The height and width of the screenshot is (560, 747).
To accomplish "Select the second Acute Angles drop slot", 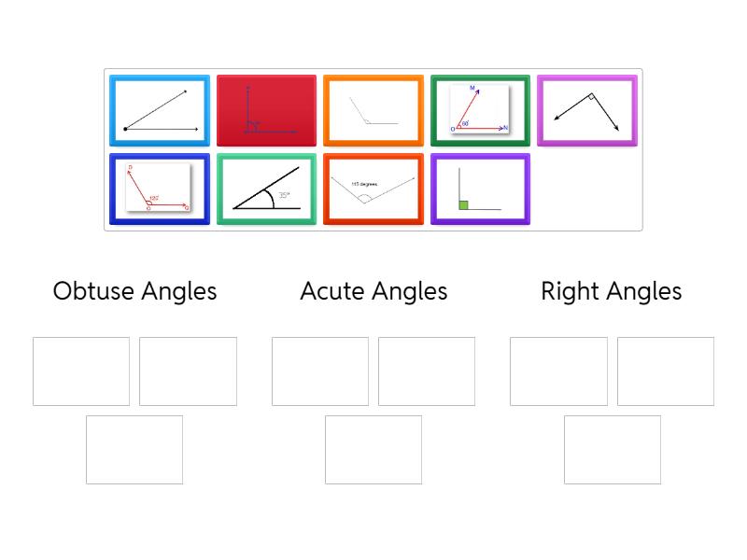I will pos(427,371).
